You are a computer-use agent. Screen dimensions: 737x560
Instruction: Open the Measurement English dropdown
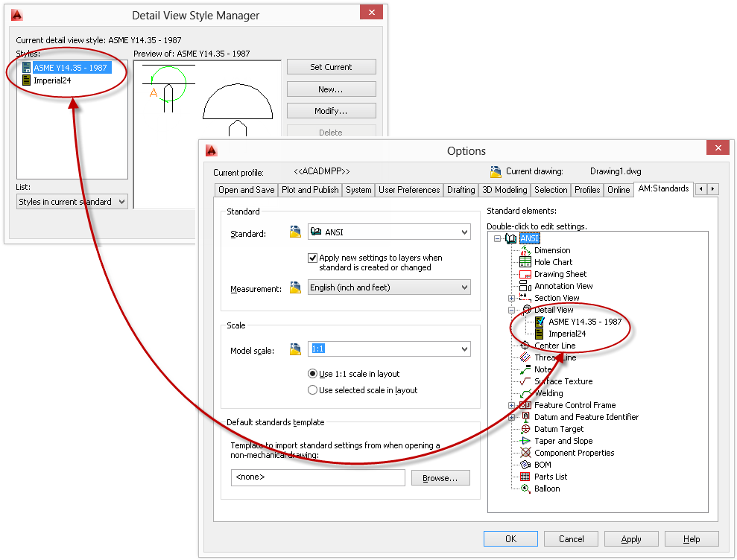click(389, 287)
